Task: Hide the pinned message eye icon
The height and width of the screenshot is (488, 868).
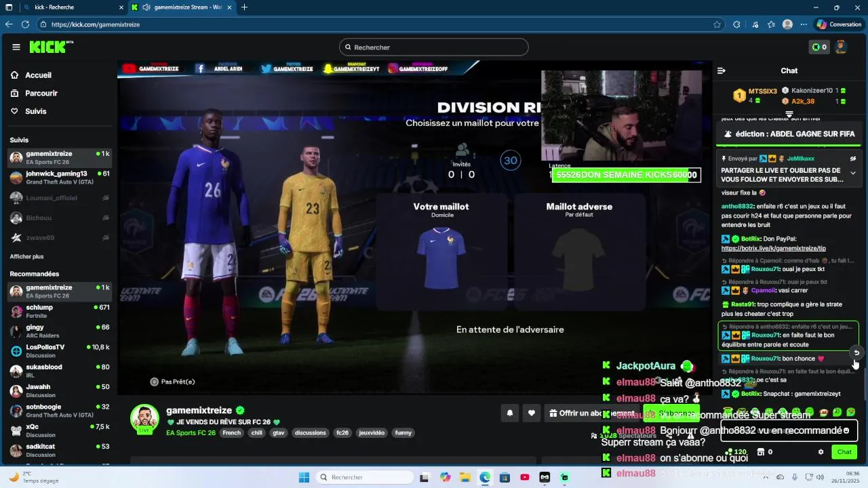Action: (x=853, y=159)
